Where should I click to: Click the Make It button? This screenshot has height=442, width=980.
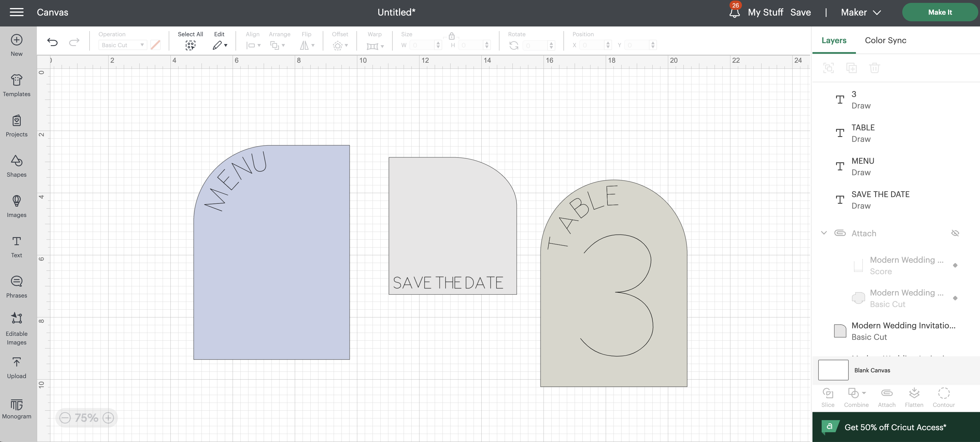click(x=940, y=12)
